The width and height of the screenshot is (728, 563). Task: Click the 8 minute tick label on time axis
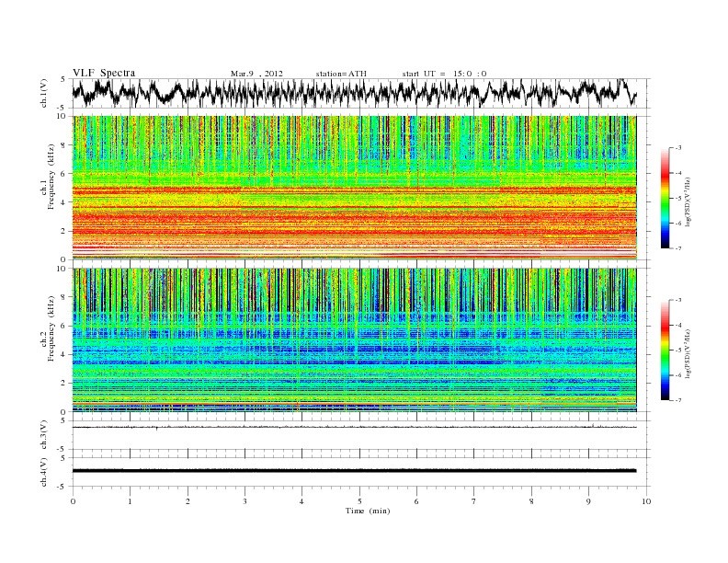click(531, 501)
